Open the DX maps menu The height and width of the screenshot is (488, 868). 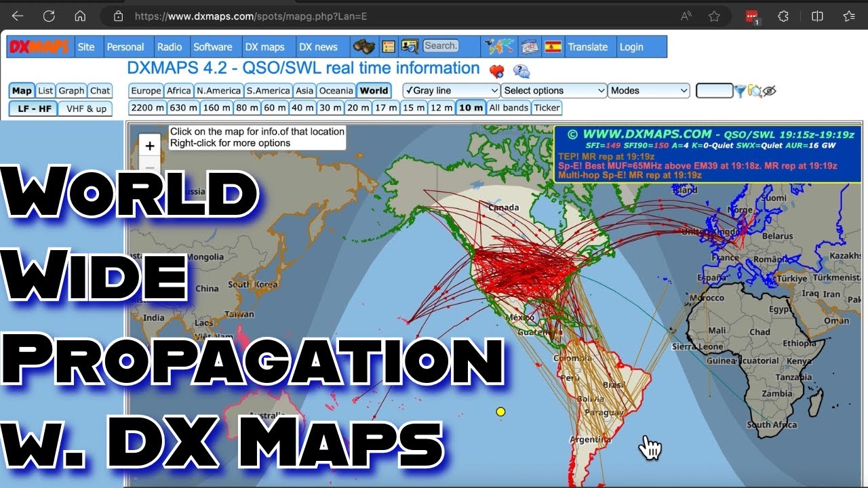point(265,47)
